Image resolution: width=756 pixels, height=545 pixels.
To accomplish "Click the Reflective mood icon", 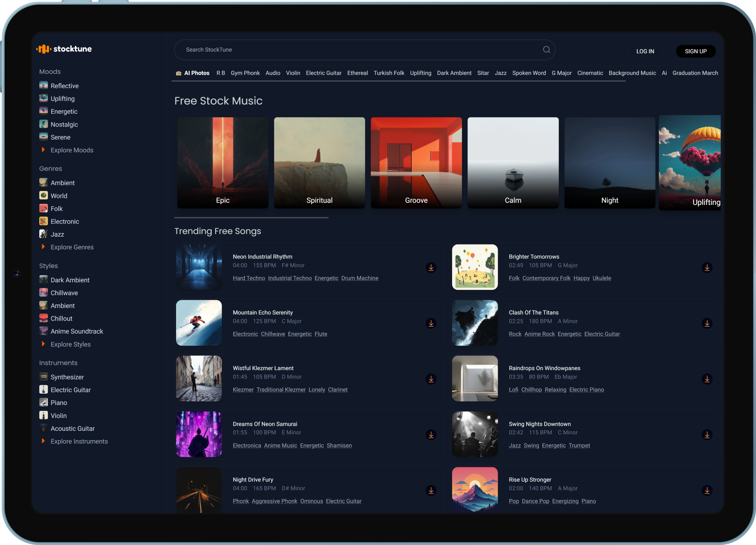I will point(44,85).
